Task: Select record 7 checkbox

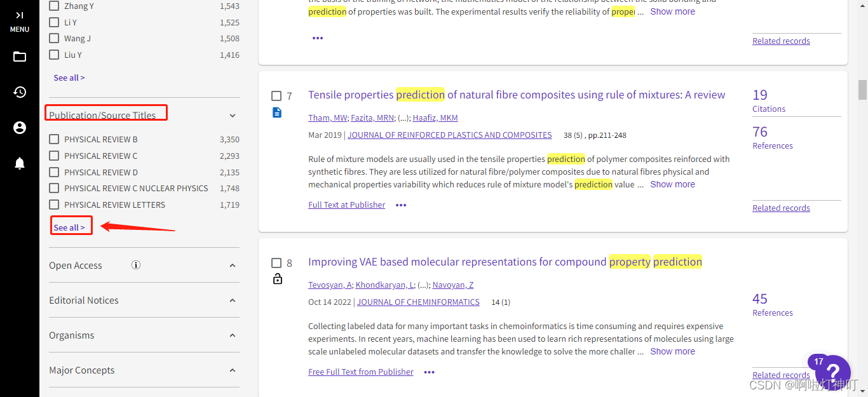Action: point(276,96)
